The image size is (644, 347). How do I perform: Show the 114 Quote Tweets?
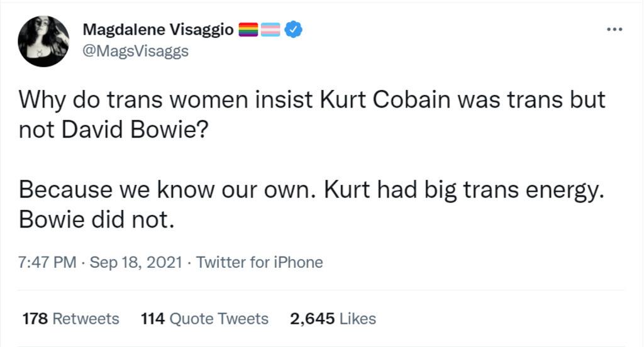pyautogui.click(x=205, y=319)
